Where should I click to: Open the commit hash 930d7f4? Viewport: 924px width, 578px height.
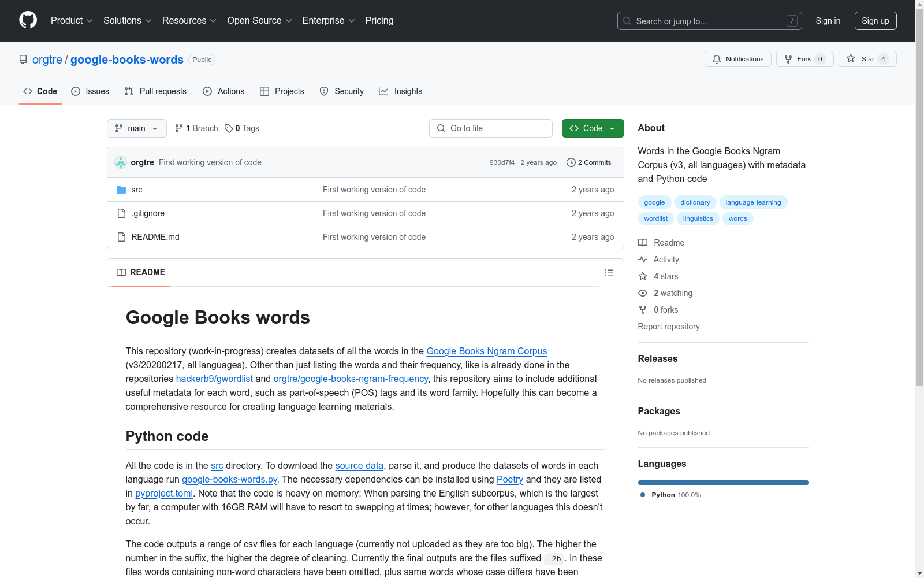click(x=502, y=162)
